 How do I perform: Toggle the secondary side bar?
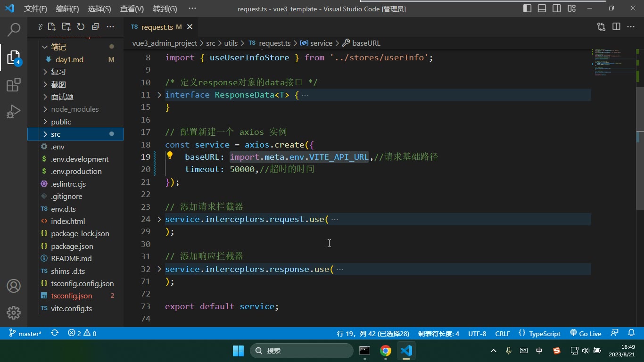557,8
